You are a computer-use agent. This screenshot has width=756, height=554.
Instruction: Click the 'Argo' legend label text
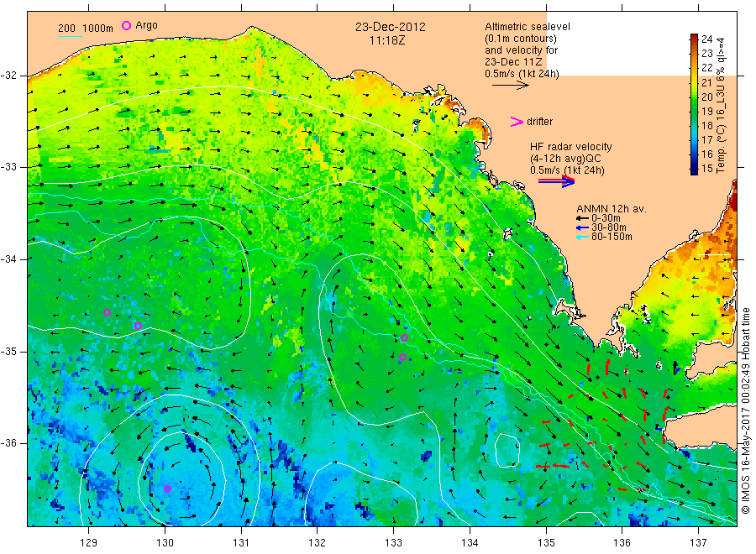pyautogui.click(x=146, y=25)
